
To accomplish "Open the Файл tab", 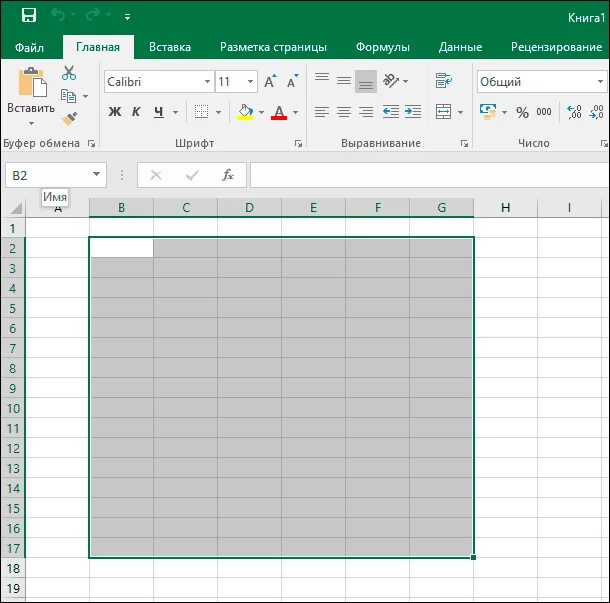I will pyautogui.click(x=29, y=47).
